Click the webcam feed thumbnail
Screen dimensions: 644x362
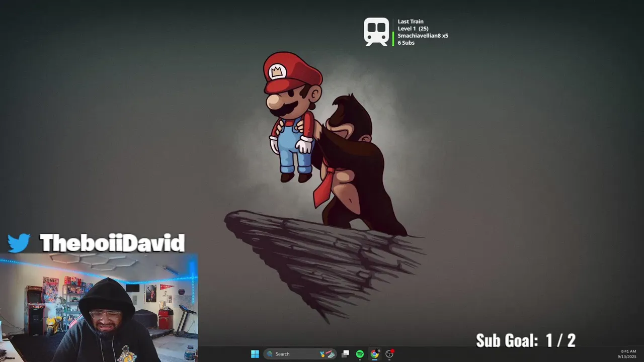[99, 308]
